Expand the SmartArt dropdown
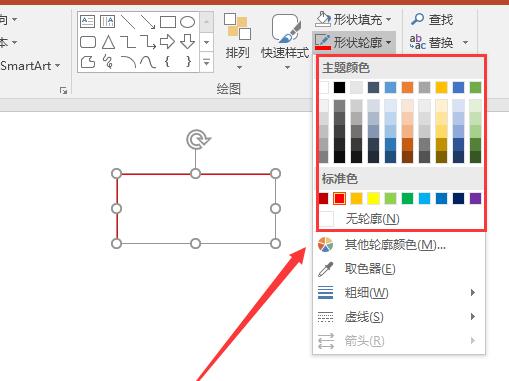The image size is (509, 381). pos(57,65)
